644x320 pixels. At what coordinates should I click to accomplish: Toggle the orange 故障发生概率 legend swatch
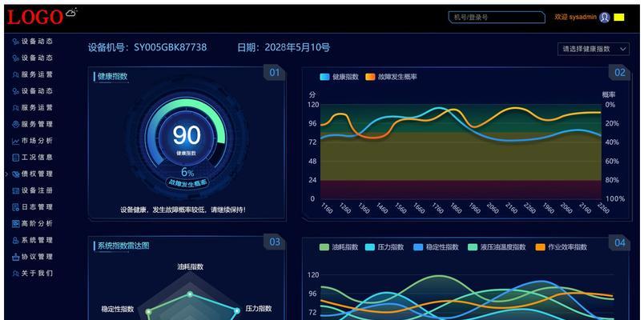tap(370, 77)
